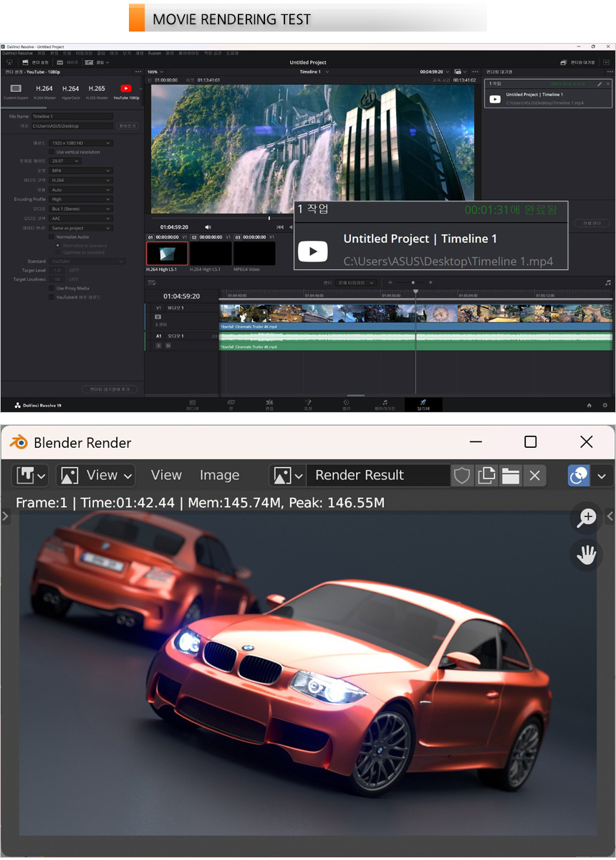This screenshot has height=860, width=616.
Task: Open the Image menu in Blender
Action: click(219, 475)
